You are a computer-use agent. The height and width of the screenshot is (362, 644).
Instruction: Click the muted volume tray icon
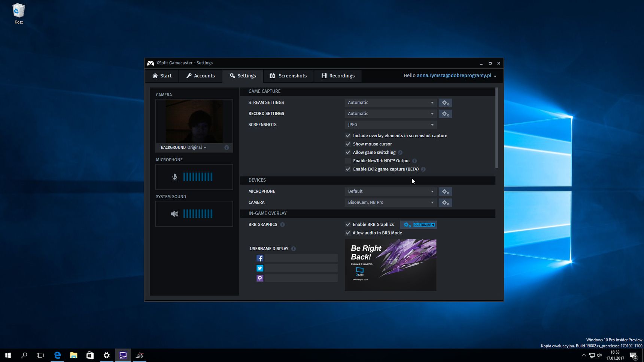tap(599, 355)
